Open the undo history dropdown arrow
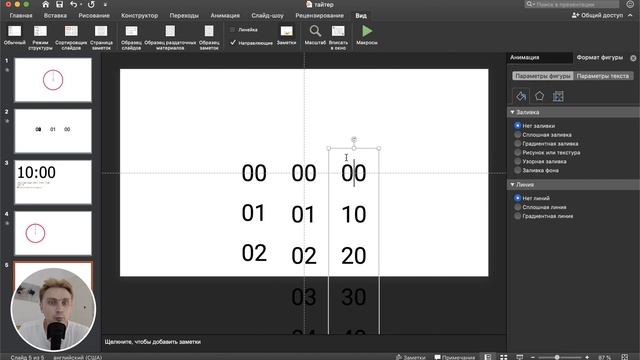The height and width of the screenshot is (360, 640). pyautogui.click(x=81, y=5)
